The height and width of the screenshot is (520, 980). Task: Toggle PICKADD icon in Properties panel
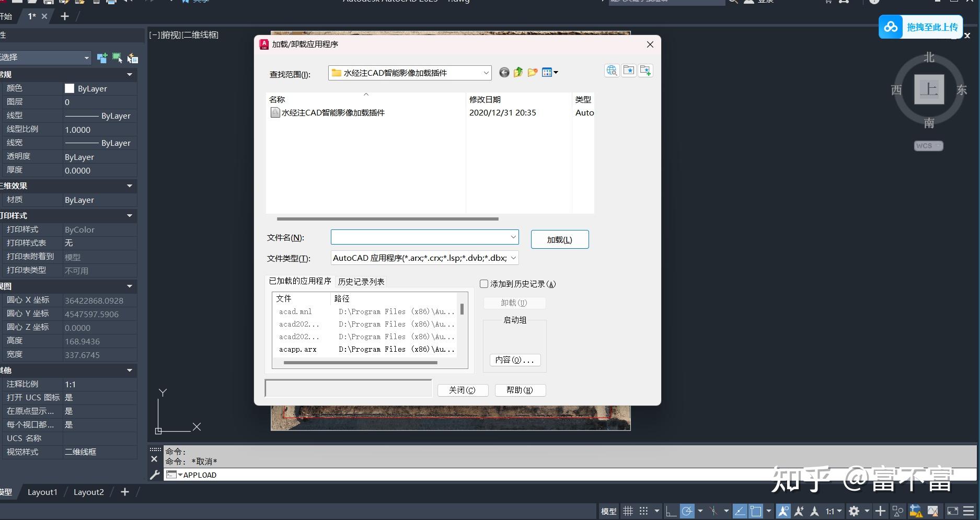click(102, 58)
